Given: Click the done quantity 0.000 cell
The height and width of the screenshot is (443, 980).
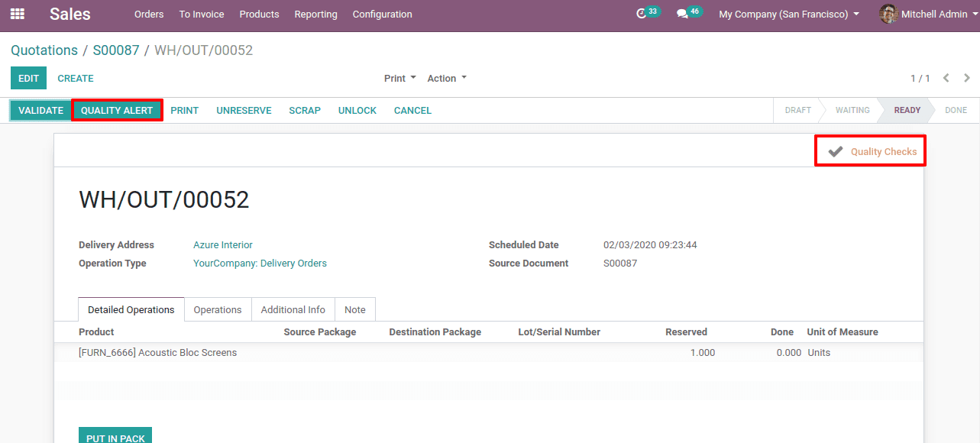Looking at the screenshot, I should pos(789,353).
